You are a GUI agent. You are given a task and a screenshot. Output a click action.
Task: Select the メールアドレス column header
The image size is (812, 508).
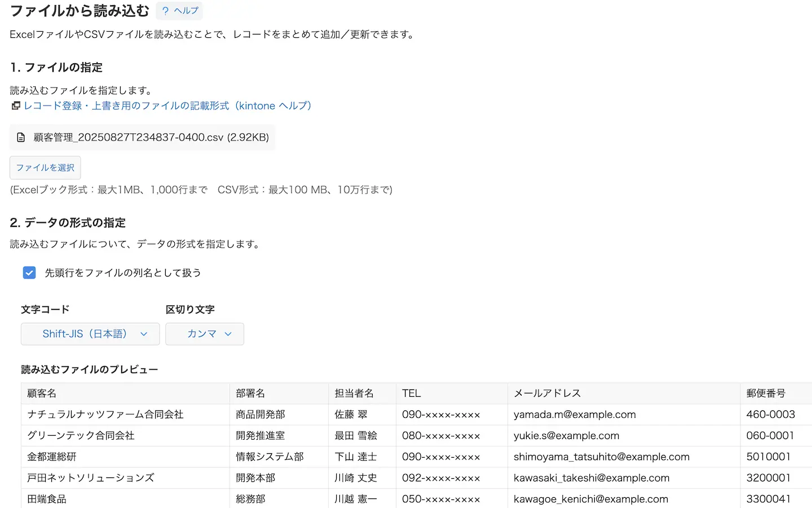pyautogui.click(x=546, y=393)
